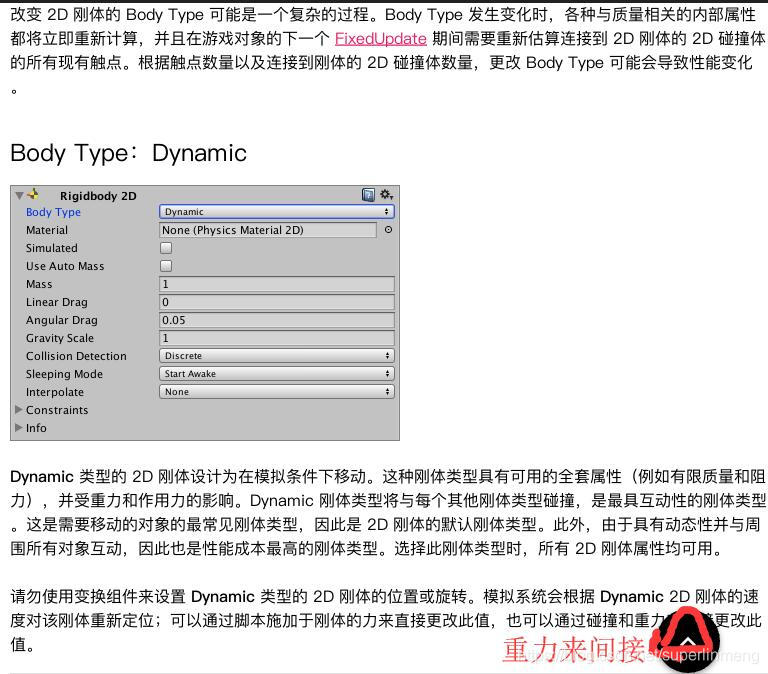768x674 pixels.
Task: Click the Linear Drag value field
Action: [x=277, y=302]
